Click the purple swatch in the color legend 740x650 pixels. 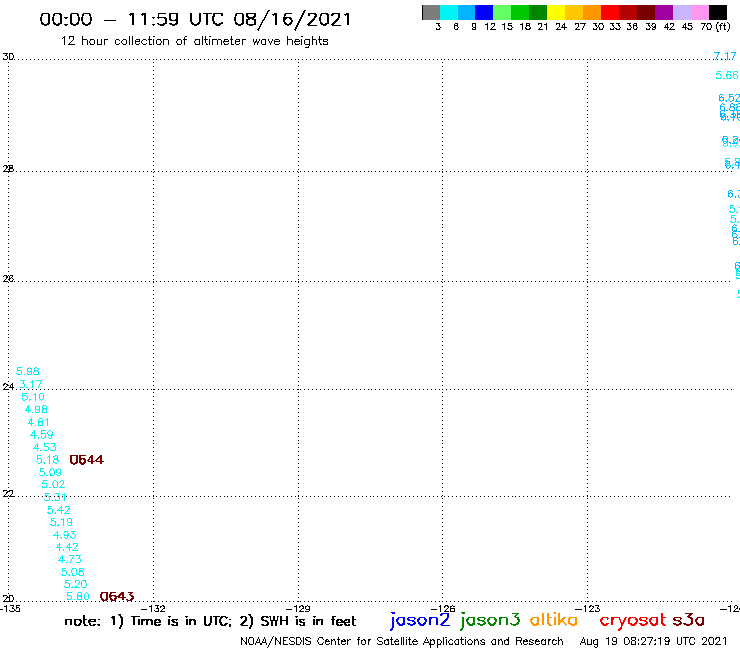[664, 12]
